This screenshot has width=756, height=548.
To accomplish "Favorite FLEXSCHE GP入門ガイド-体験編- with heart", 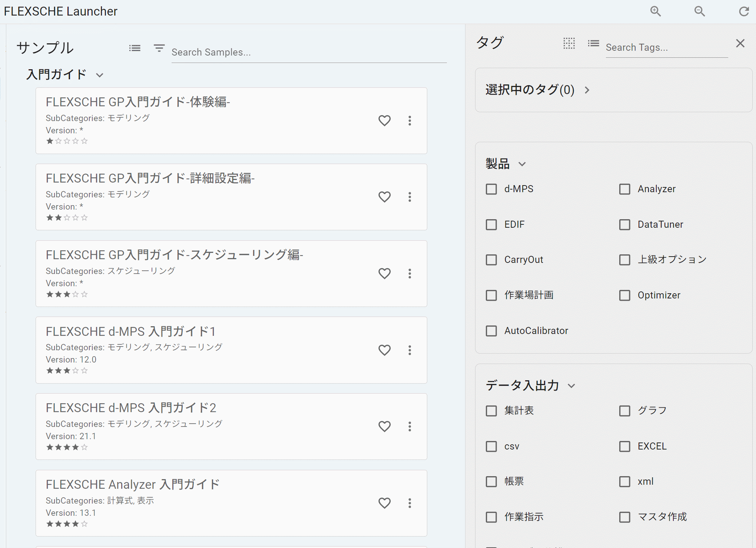I will 384,120.
